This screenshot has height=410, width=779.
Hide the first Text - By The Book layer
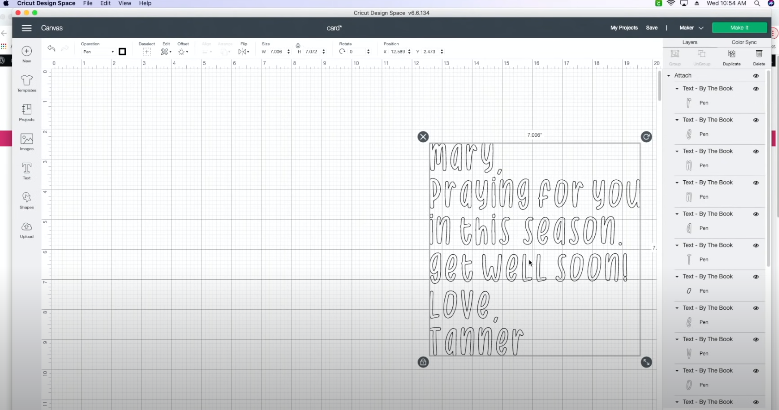(756, 88)
